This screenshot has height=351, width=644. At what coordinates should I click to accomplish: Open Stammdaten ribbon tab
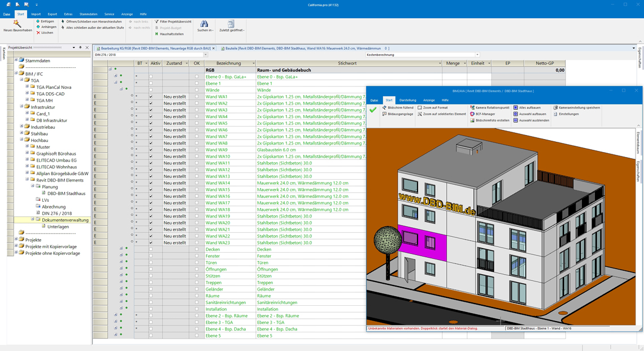coord(88,14)
